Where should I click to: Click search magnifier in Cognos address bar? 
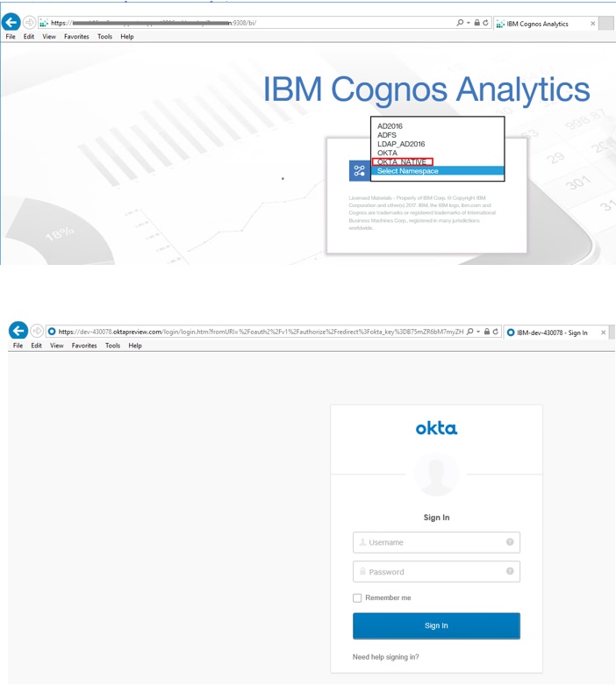tap(460, 23)
